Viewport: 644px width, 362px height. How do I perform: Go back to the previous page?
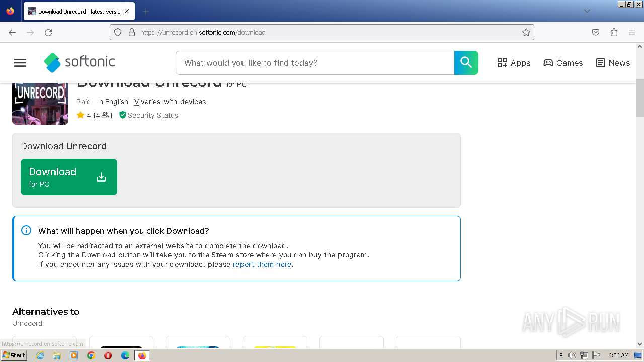pos(12,32)
